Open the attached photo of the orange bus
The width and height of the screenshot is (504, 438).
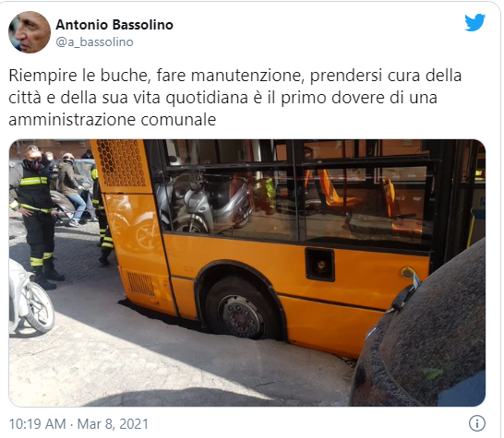(246, 273)
